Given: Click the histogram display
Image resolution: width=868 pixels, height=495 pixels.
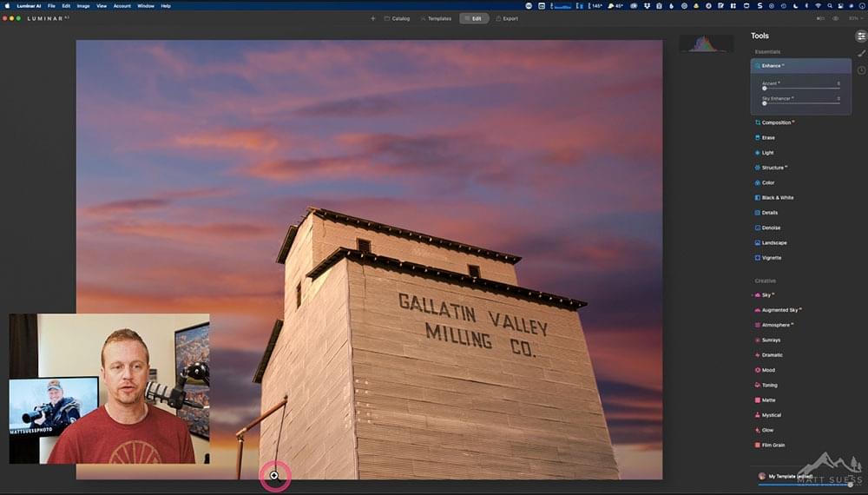Looking at the screenshot, I should [706, 43].
